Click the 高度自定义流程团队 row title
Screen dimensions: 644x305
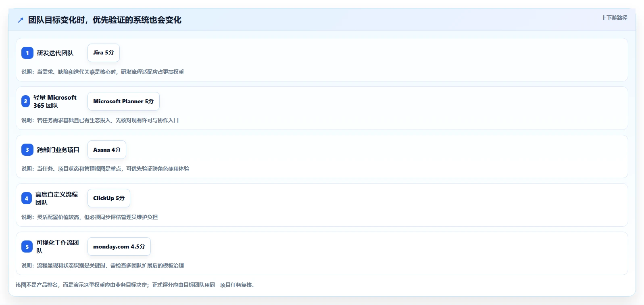pos(56,198)
